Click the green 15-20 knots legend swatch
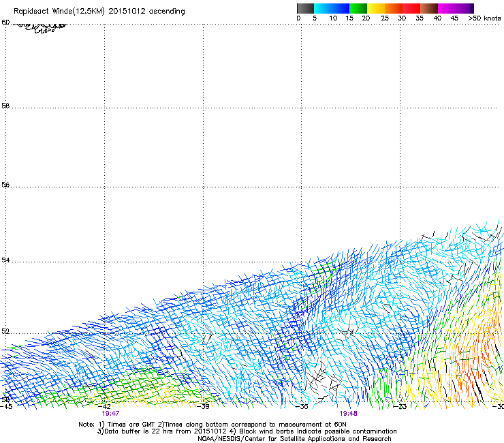Viewport: 504px width, 443px height. tap(358, 8)
